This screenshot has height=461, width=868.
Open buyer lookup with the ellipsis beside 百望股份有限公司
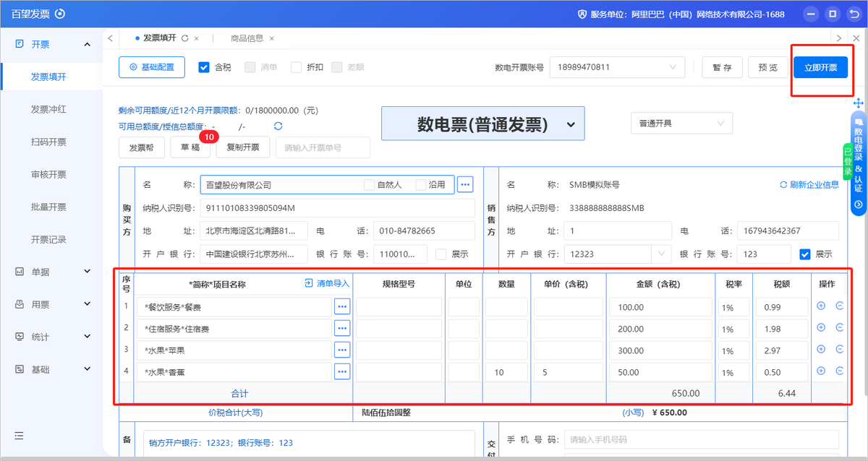pos(465,184)
